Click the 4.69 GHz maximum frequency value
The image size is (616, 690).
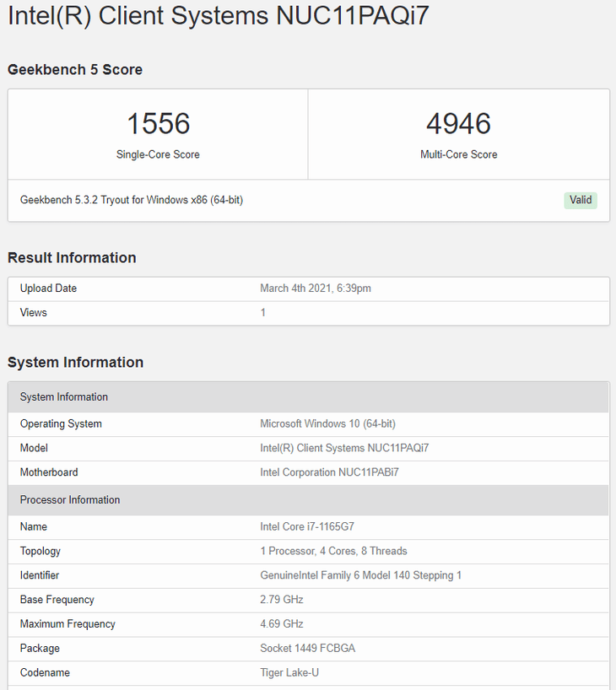281,624
